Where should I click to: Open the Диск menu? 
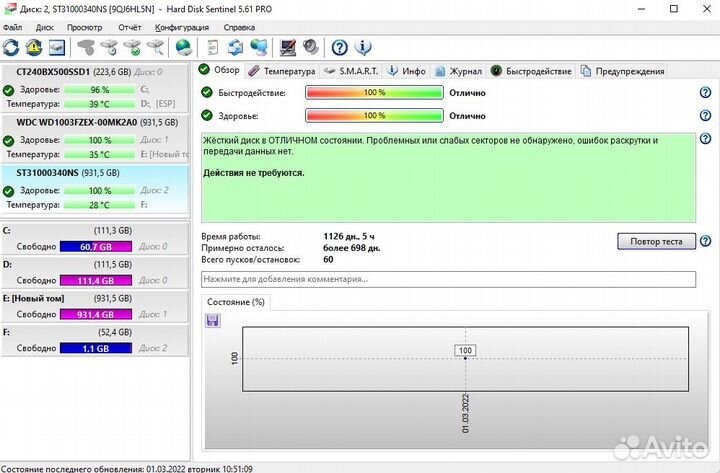point(45,28)
